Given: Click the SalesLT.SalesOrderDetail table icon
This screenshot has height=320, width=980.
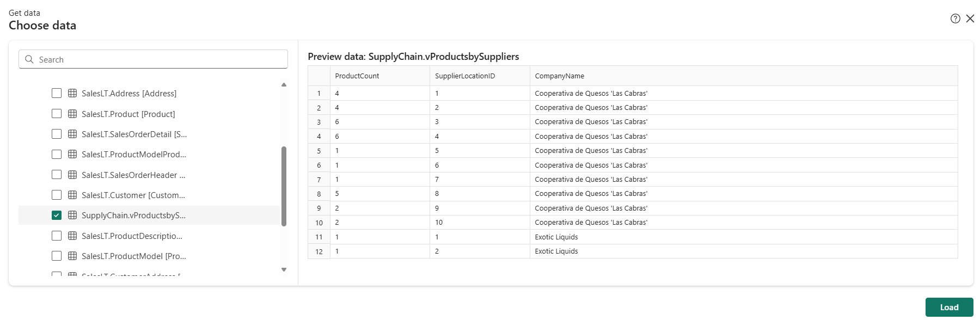Looking at the screenshot, I should (72, 134).
